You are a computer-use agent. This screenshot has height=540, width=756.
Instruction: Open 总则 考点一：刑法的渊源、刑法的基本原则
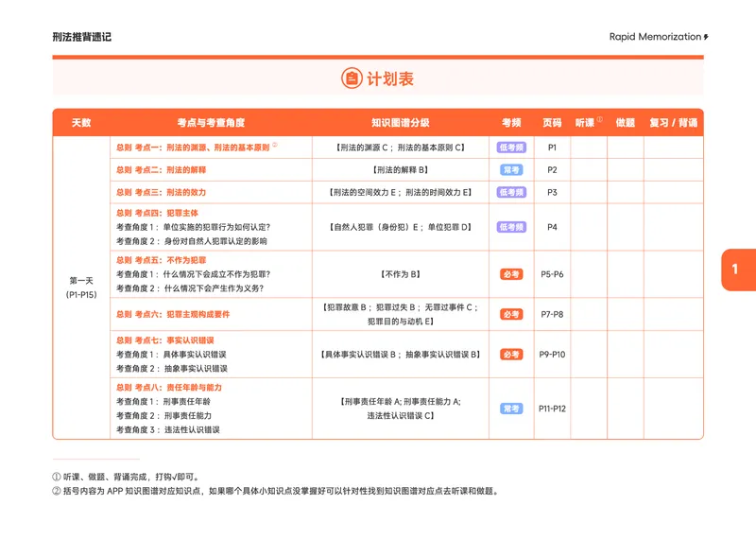click(193, 148)
